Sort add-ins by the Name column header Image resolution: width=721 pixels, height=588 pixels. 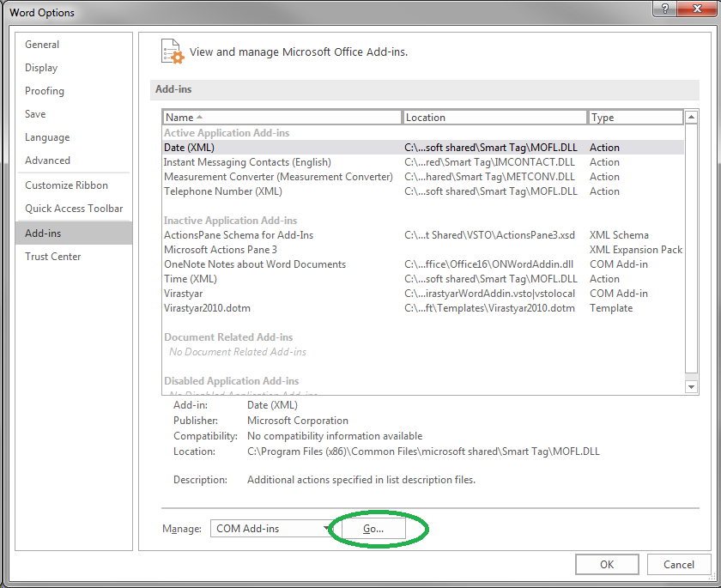[x=282, y=118]
